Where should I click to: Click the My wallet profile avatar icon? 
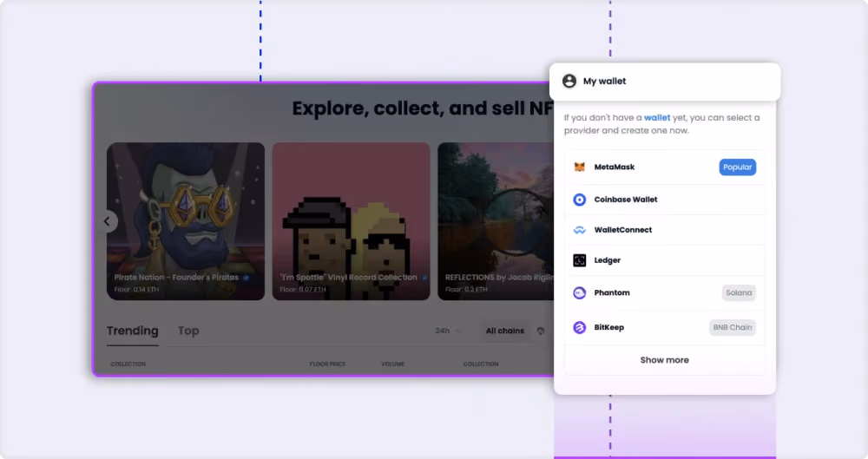pyautogui.click(x=569, y=81)
